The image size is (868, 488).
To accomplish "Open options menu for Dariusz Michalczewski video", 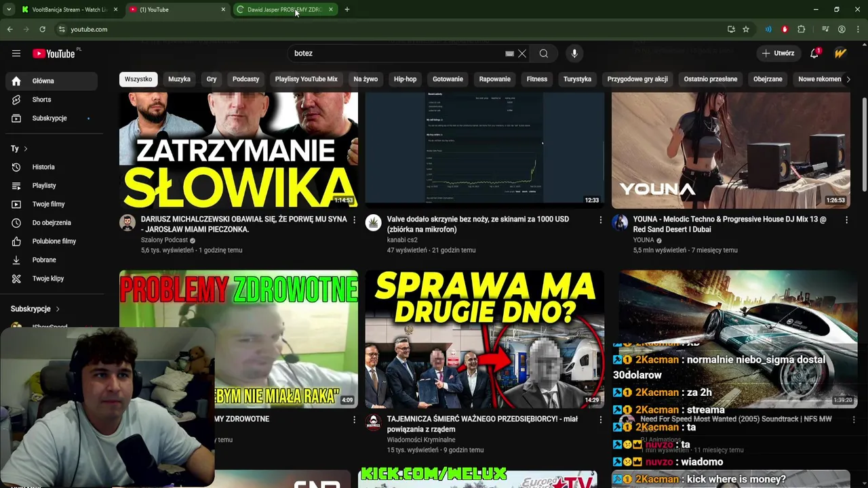I will [x=354, y=220].
